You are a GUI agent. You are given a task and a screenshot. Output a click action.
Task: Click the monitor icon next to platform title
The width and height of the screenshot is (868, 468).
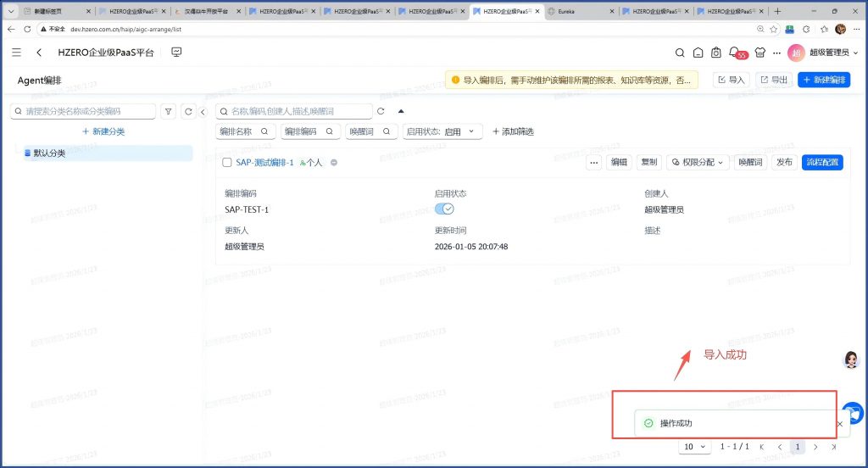coord(176,53)
